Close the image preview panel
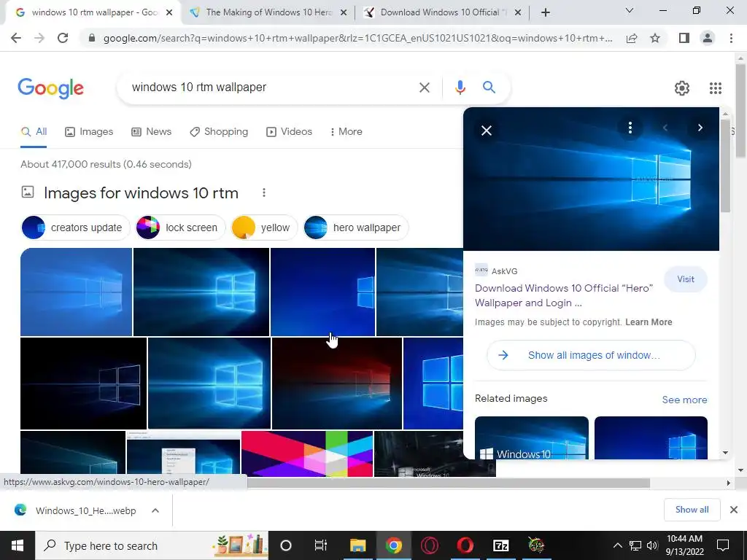This screenshot has height=560, width=747. pyautogui.click(x=487, y=131)
